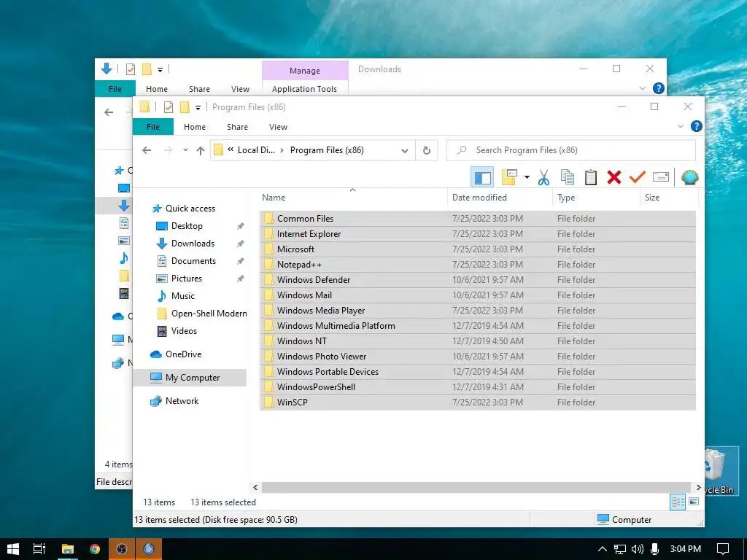This screenshot has height=560, width=747.
Task: Click the Email envelope toolbar icon
Action: point(661,178)
